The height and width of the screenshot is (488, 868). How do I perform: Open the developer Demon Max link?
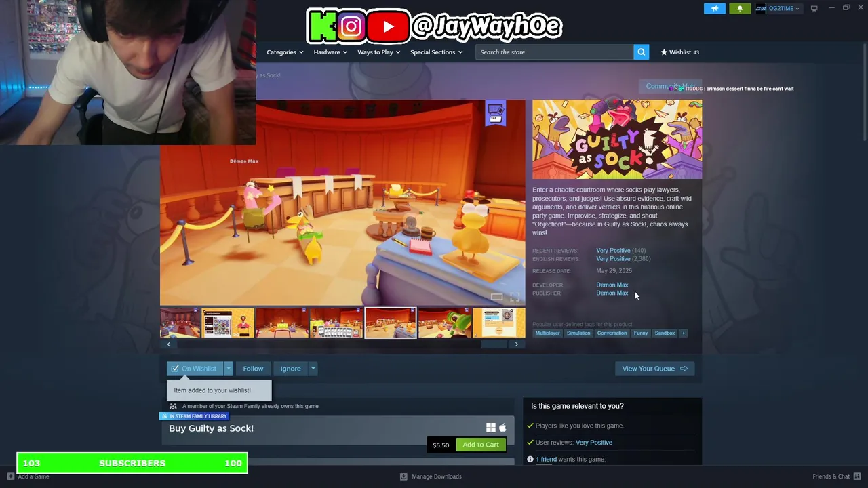coord(612,285)
